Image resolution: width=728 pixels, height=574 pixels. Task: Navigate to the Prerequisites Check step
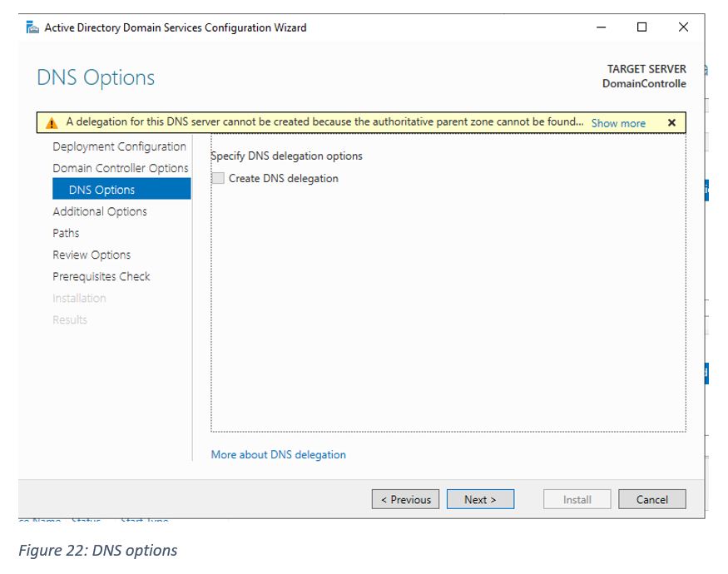[x=102, y=276]
